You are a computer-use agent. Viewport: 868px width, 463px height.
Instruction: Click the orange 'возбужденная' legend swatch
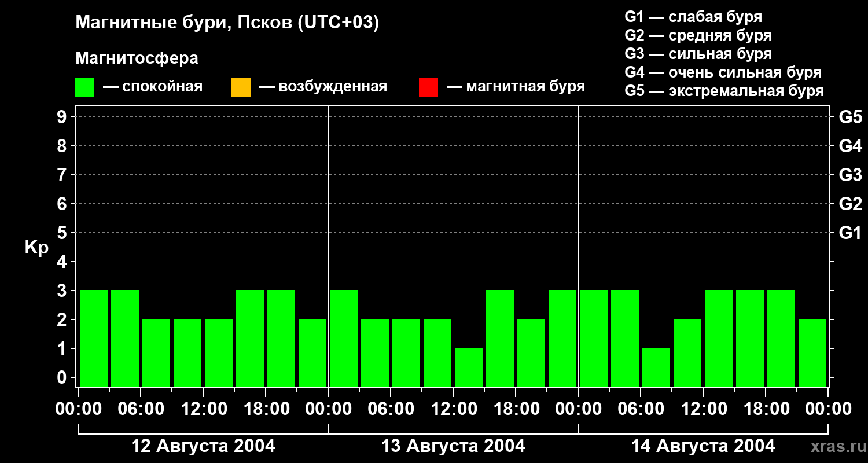241,87
